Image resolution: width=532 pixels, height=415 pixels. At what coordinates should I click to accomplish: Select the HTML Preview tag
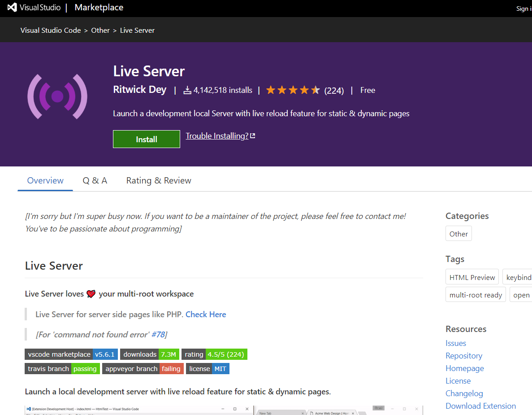472,277
